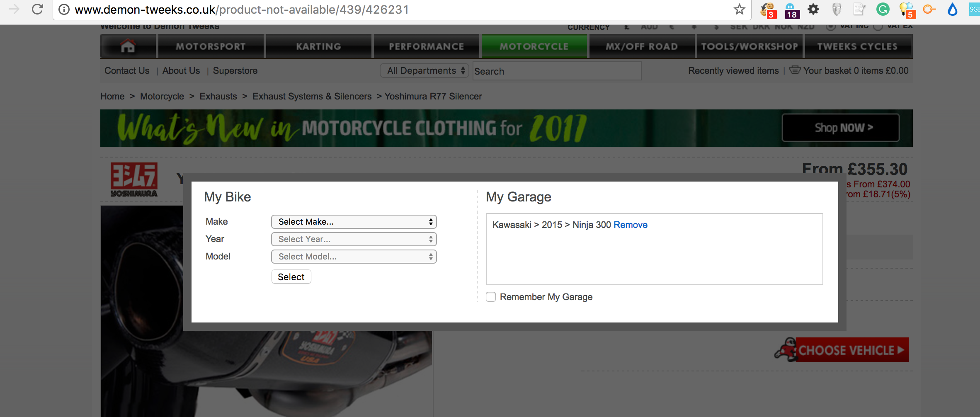Click the My Garage heading
This screenshot has width=980, height=417.
[x=519, y=197]
